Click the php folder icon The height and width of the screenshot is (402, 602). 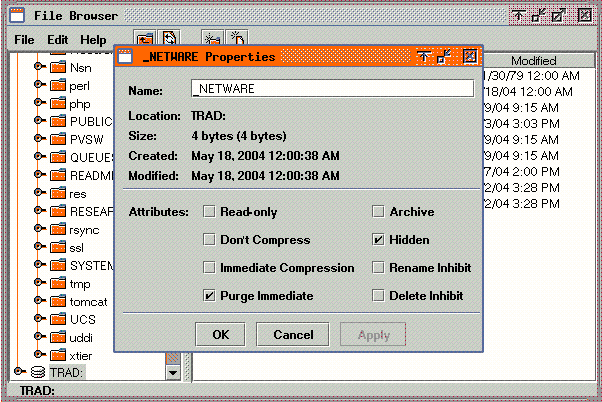[58, 103]
